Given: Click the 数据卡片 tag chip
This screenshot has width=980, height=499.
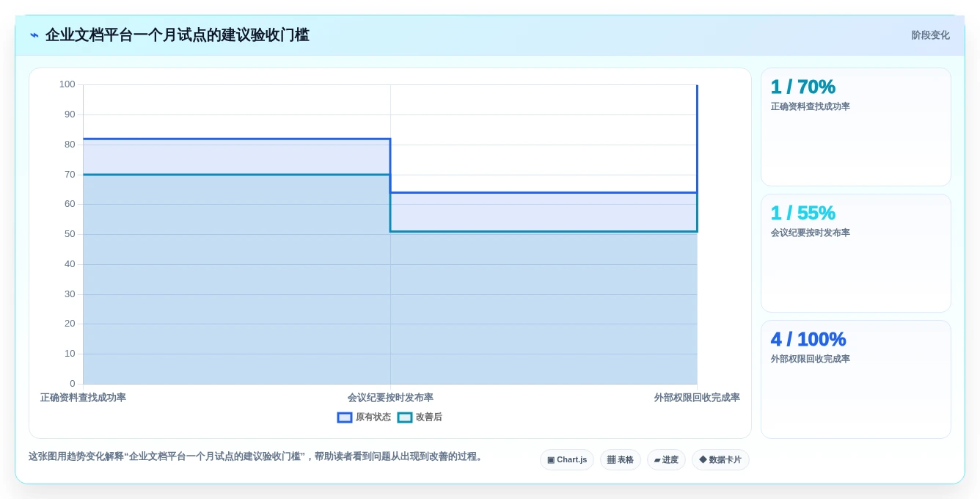Looking at the screenshot, I should 720,460.
